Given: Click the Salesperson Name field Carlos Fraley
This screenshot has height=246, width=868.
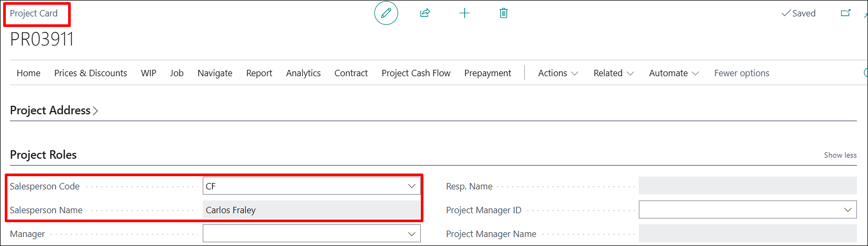Looking at the screenshot, I should coord(312,210).
